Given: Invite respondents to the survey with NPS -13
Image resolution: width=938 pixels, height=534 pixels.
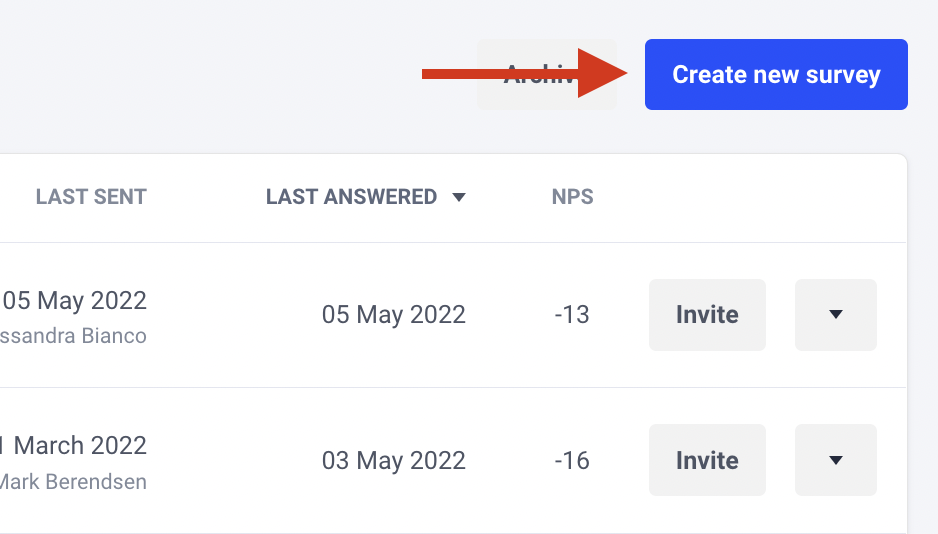Looking at the screenshot, I should point(707,315).
